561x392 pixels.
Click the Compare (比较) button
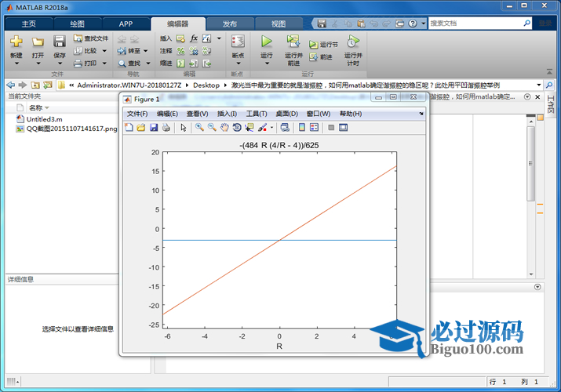[x=86, y=51]
